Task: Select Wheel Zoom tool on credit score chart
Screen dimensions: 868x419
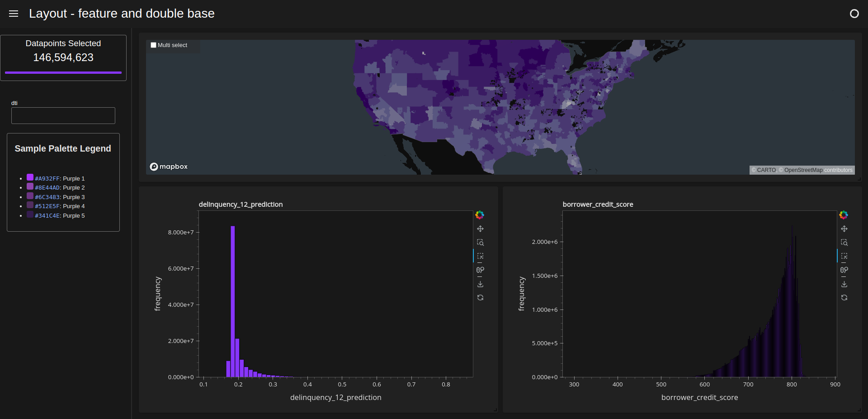Action: (x=844, y=270)
